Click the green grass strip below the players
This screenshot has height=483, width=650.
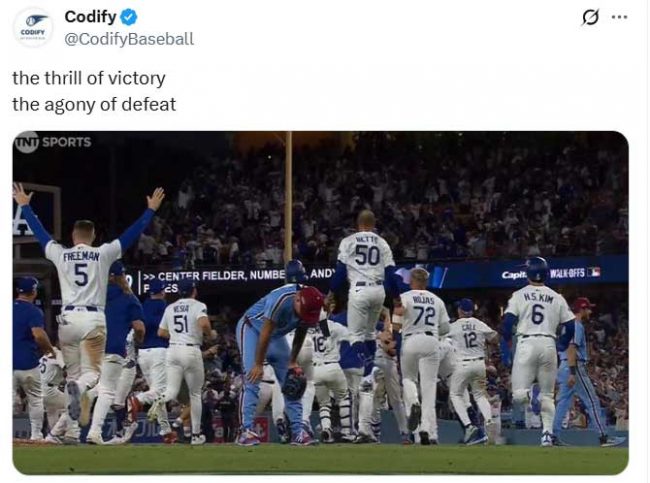pyautogui.click(x=320, y=459)
